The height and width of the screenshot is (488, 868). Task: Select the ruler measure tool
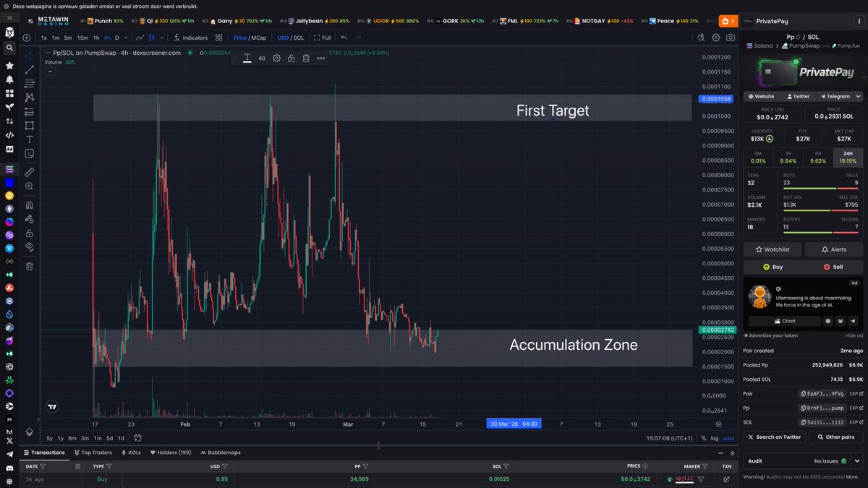tap(30, 172)
